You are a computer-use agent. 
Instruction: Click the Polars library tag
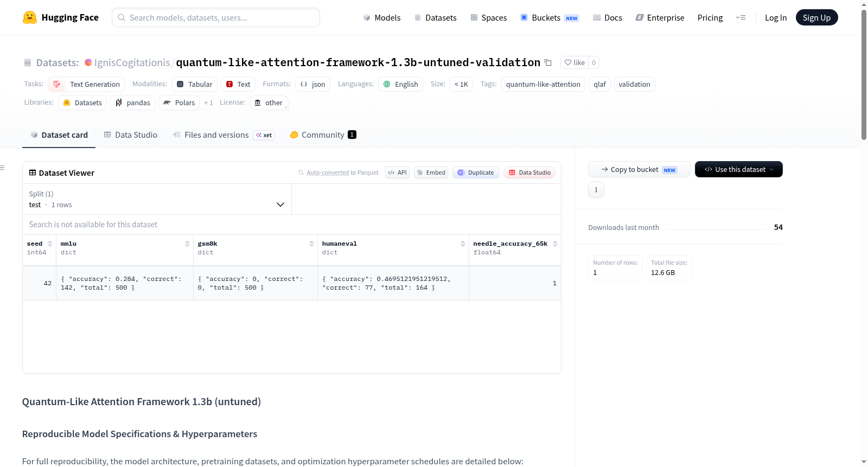click(179, 103)
